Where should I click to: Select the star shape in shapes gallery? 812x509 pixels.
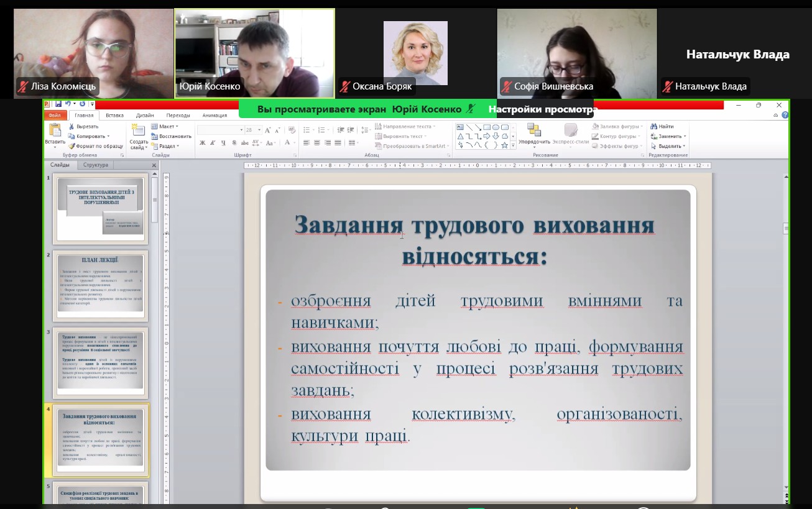(504, 145)
